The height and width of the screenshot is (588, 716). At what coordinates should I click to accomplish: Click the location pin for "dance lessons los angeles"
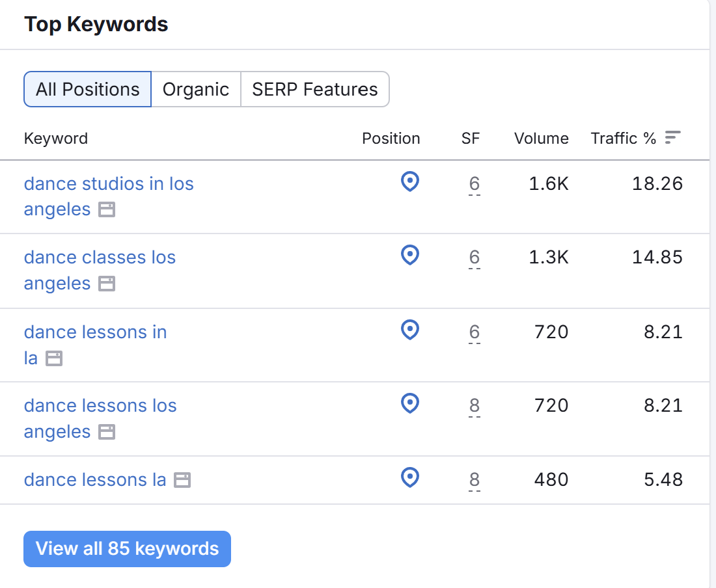pyautogui.click(x=409, y=404)
